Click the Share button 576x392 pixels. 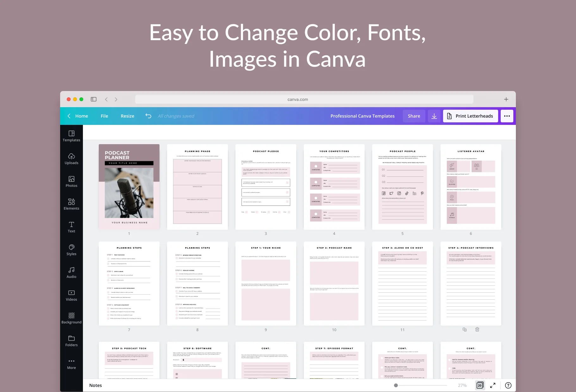[414, 116]
